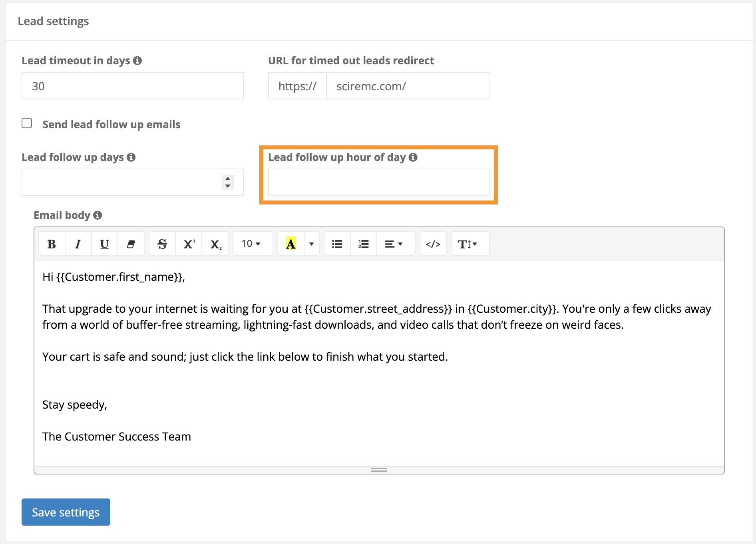Open the HTML code view
Viewport: 756px width, 544px height.
click(433, 243)
